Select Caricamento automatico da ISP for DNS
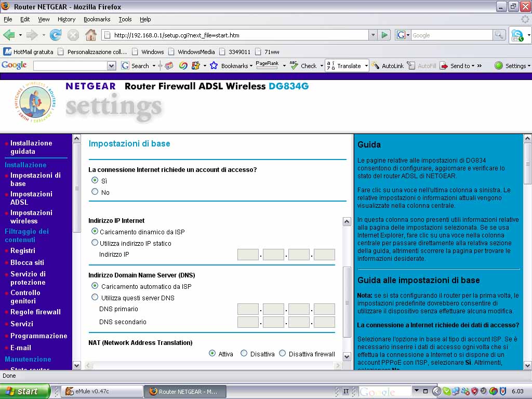 pos(95,286)
